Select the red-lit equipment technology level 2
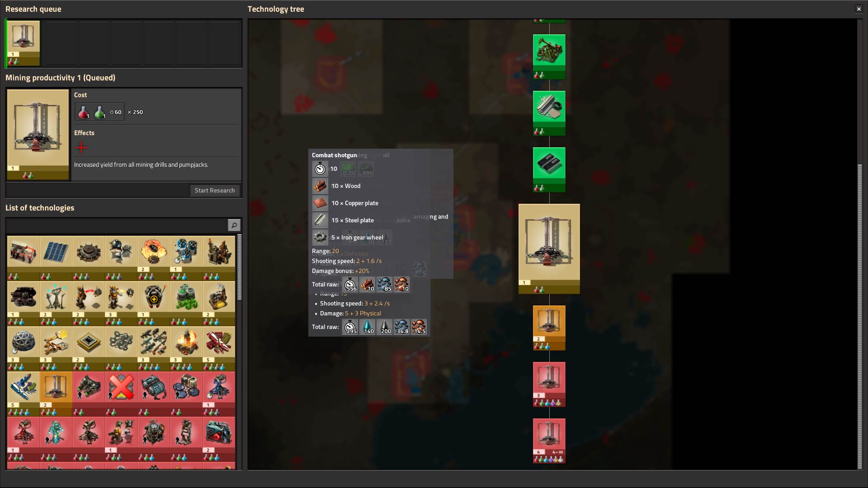The height and width of the screenshot is (488, 868). pyautogui.click(x=219, y=438)
